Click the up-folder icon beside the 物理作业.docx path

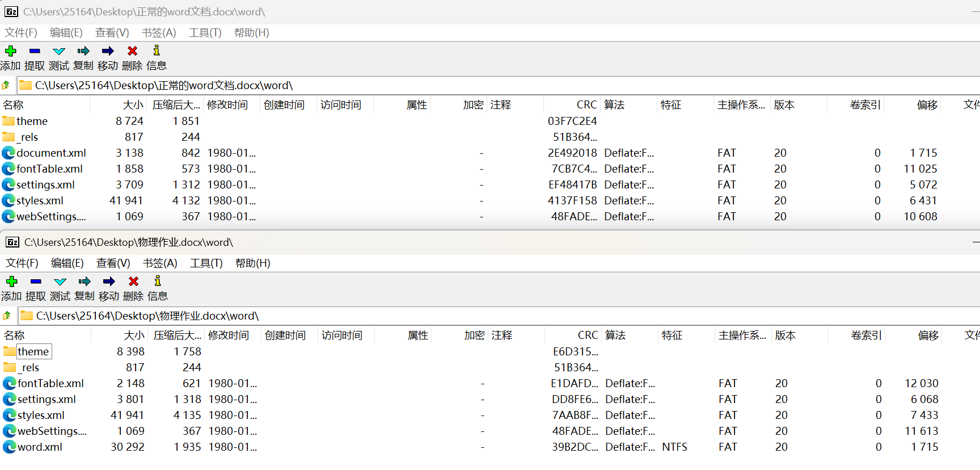point(7,316)
